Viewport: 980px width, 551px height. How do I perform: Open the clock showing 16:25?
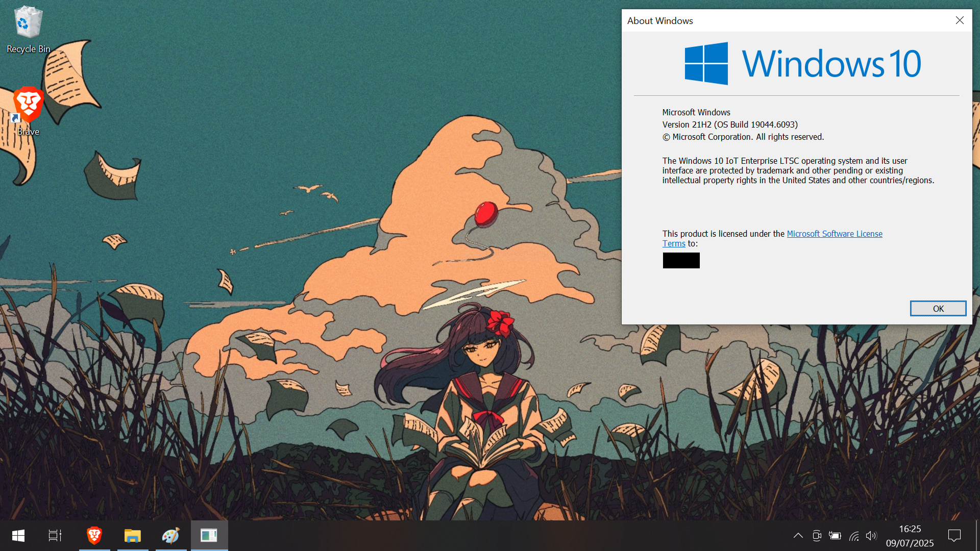910,529
